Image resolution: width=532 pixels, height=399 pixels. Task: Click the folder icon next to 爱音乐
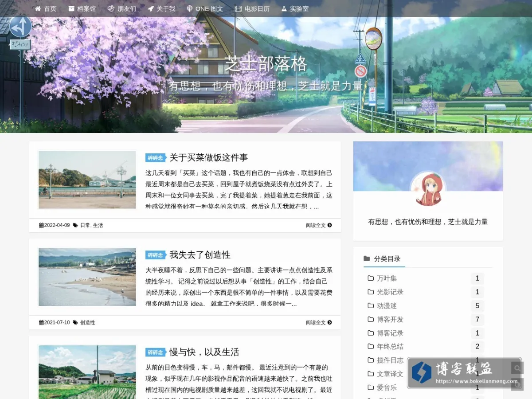pos(371,387)
